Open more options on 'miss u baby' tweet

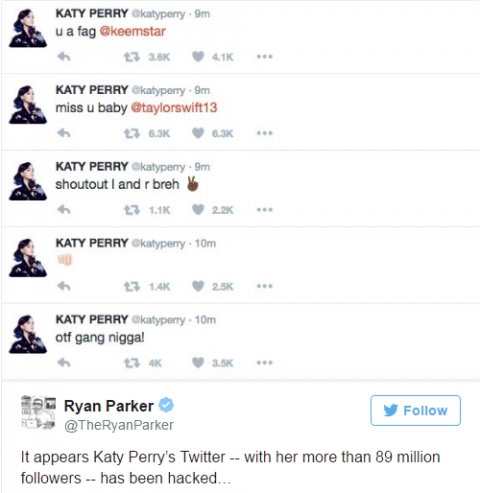[x=265, y=133]
